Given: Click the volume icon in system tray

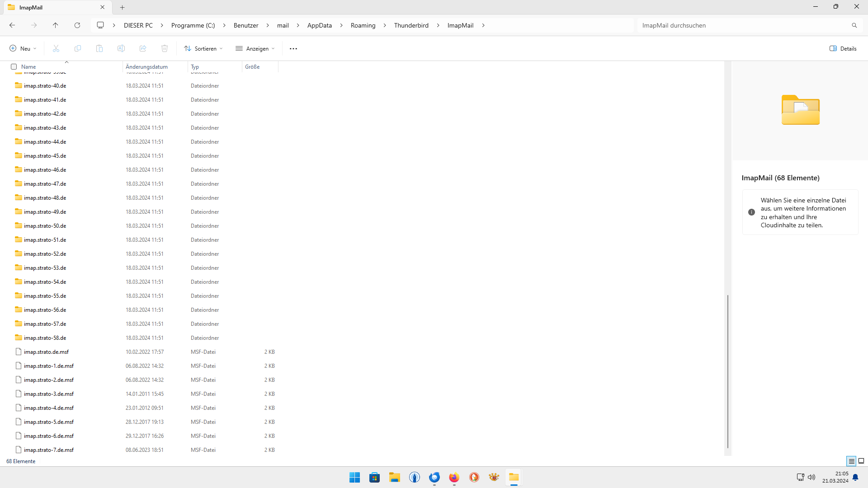Looking at the screenshot, I should tap(811, 477).
